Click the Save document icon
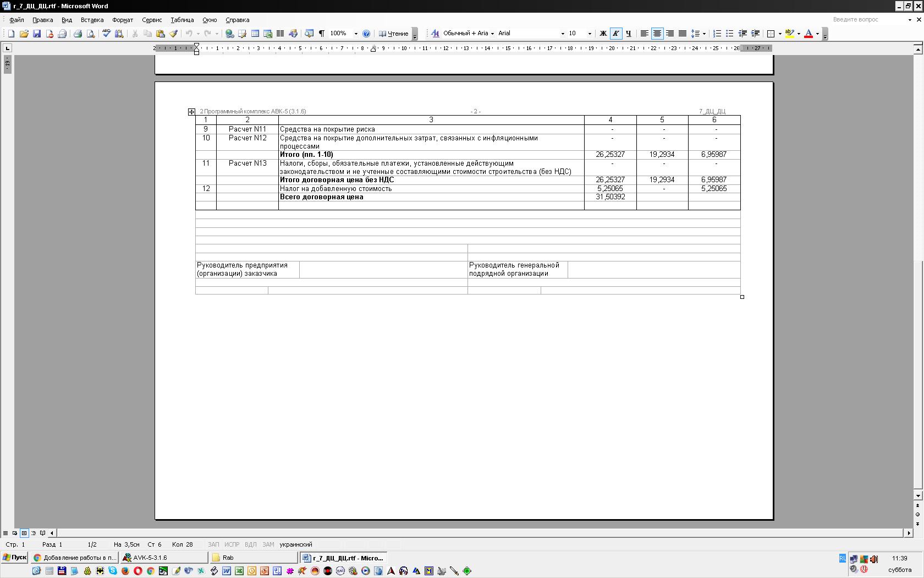This screenshot has height=578, width=924. click(x=37, y=34)
